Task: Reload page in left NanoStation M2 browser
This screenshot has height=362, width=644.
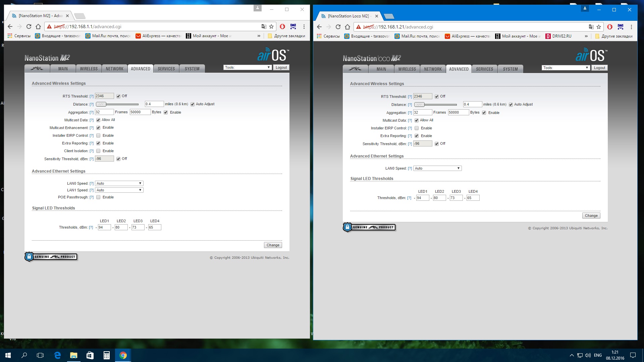Action: click(29, 26)
